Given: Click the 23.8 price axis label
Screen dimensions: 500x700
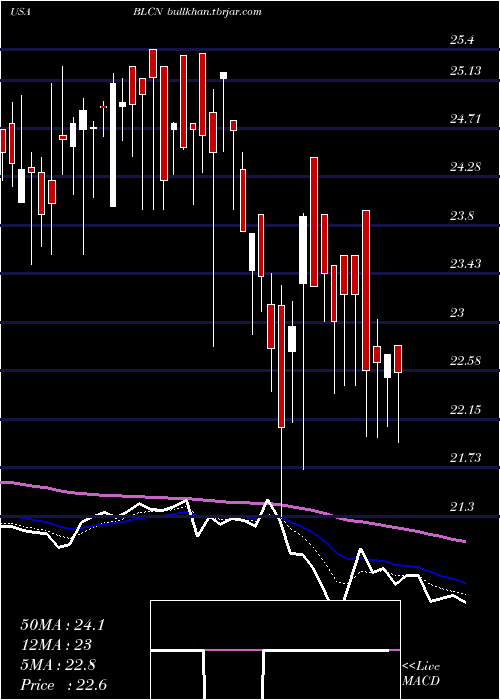Looking at the screenshot, I should pyautogui.click(x=462, y=216).
